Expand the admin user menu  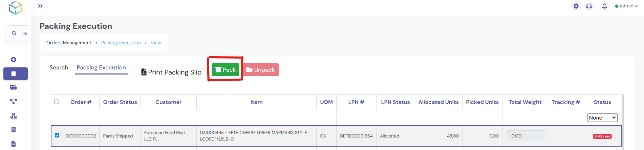pyautogui.click(x=626, y=6)
